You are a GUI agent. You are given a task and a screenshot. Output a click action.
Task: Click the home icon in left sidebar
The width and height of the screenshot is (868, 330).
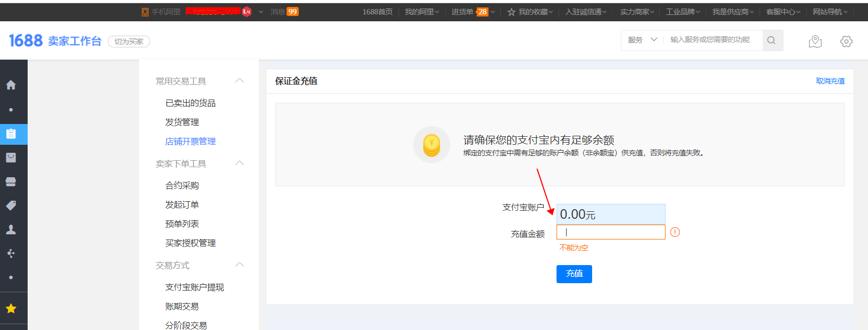click(11, 85)
